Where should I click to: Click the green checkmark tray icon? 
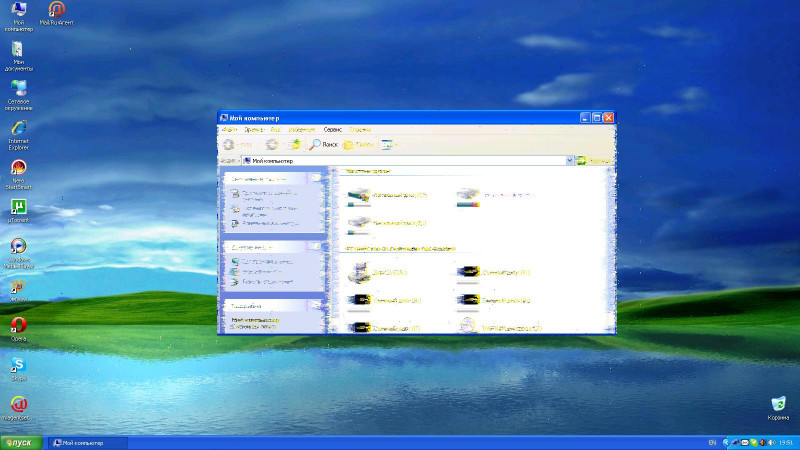[754, 443]
